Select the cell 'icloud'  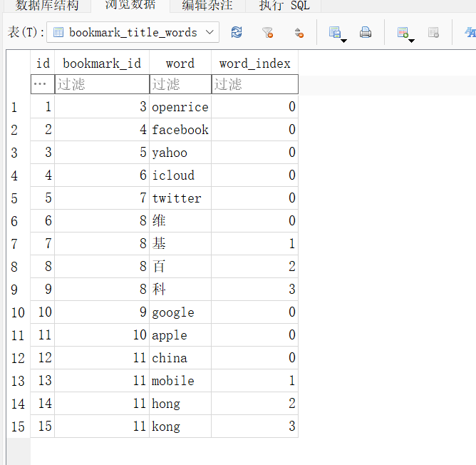[x=180, y=175]
